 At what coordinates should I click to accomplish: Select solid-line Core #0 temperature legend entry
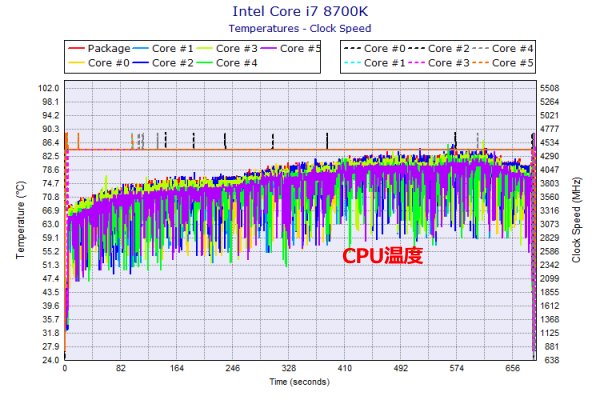tap(99, 63)
